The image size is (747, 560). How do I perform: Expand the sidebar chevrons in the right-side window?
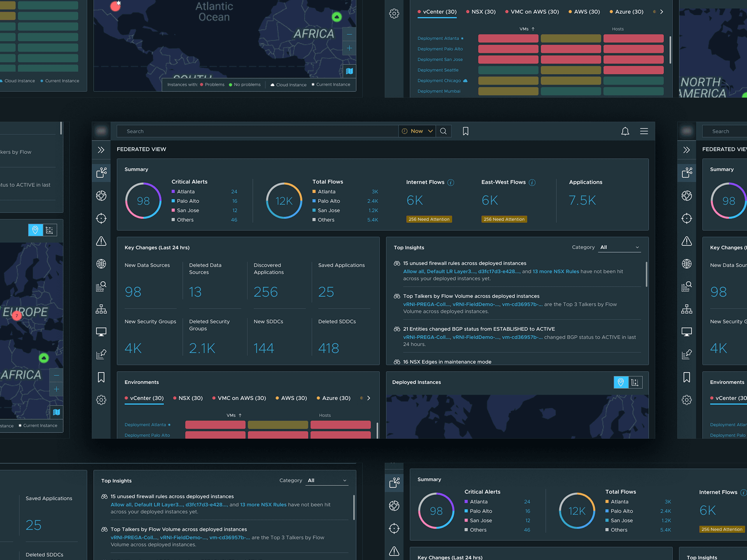tap(687, 150)
